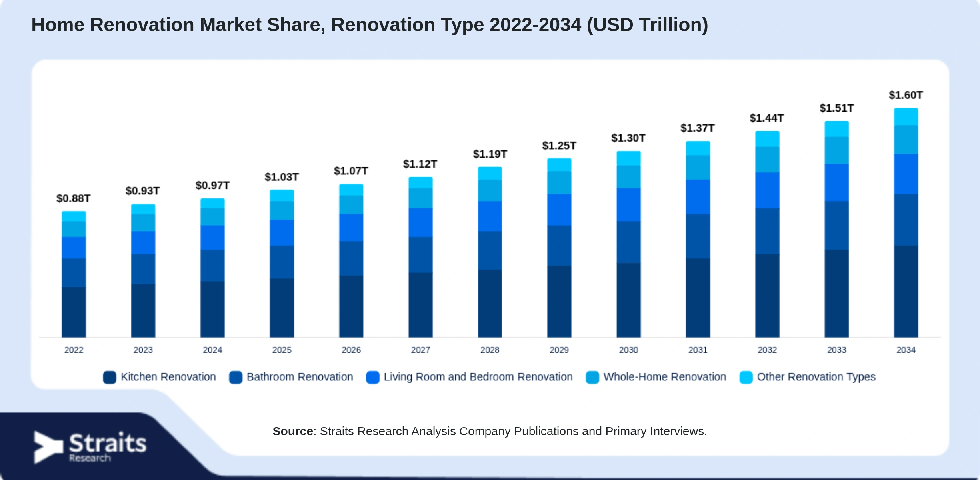Click the Straits Research logo
The height and width of the screenshot is (480, 980).
(x=90, y=447)
